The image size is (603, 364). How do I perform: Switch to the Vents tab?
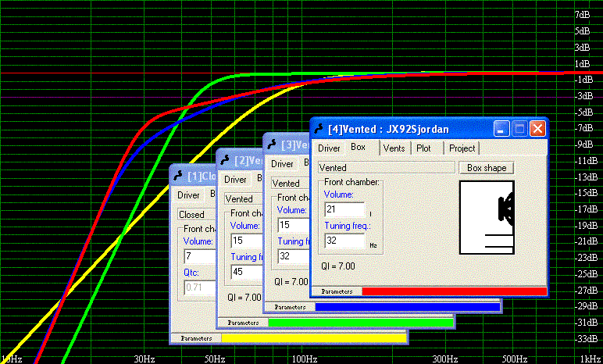point(394,148)
